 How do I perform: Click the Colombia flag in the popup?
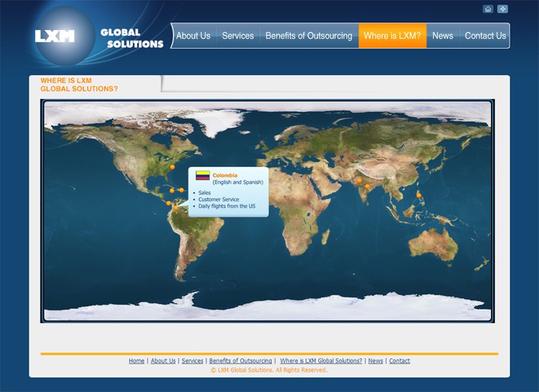203,176
